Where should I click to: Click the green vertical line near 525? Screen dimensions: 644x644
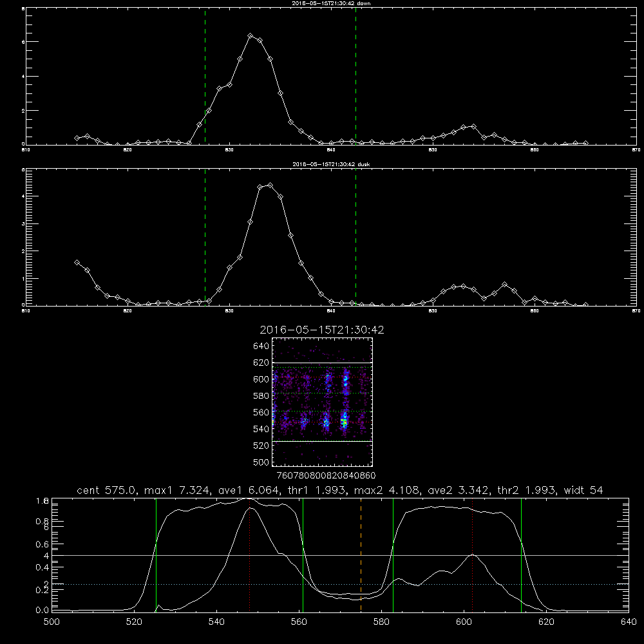click(x=156, y=555)
